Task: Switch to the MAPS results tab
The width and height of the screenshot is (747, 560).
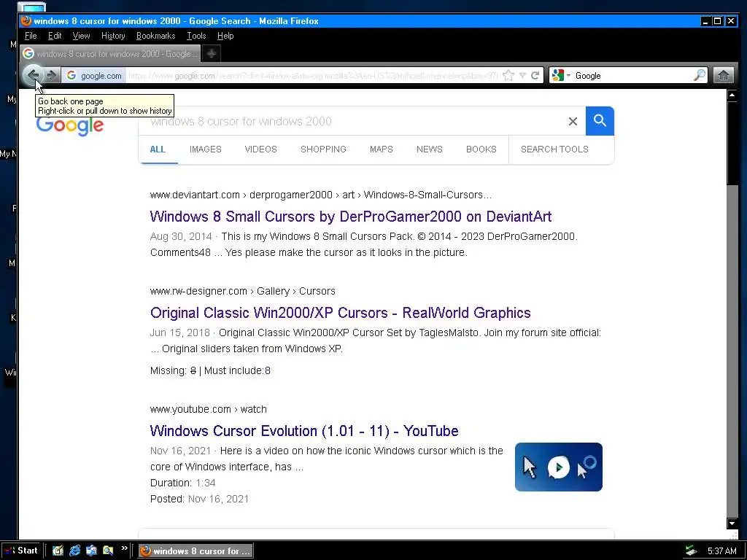Action: tap(381, 149)
